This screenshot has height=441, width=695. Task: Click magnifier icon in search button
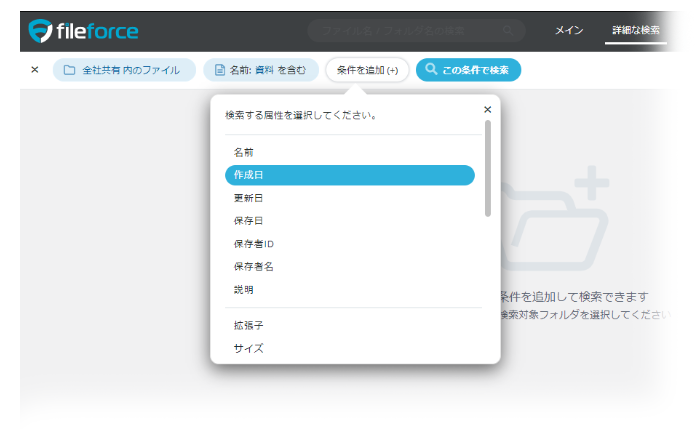(431, 70)
